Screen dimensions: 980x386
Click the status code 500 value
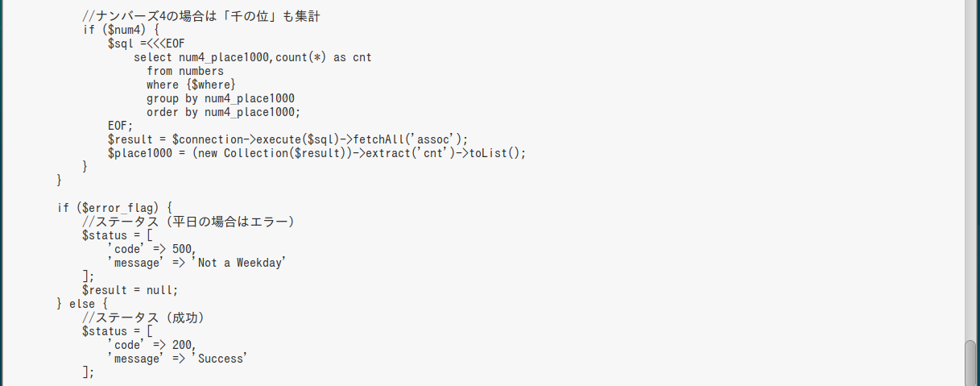click(x=183, y=249)
